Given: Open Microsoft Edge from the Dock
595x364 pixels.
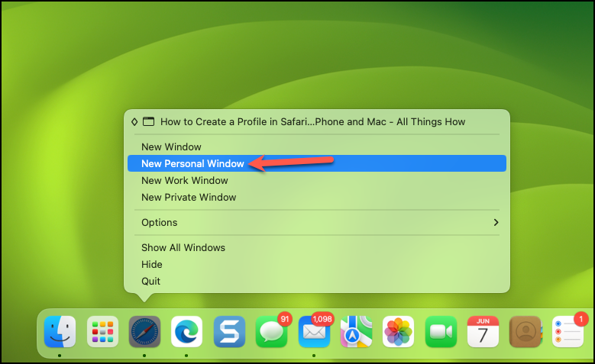Looking at the screenshot, I should (x=186, y=332).
